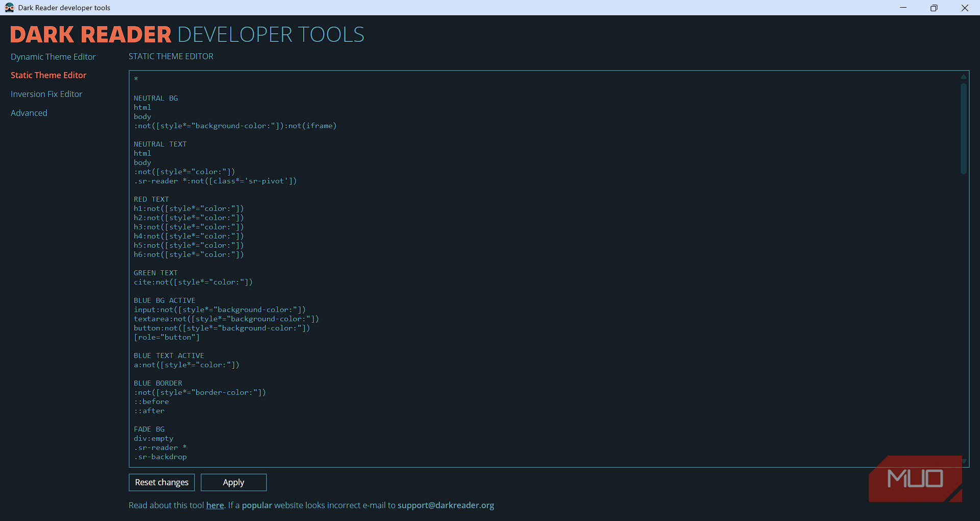
Task: Click the h1:not([style*="color:"]) line
Action: coord(189,208)
